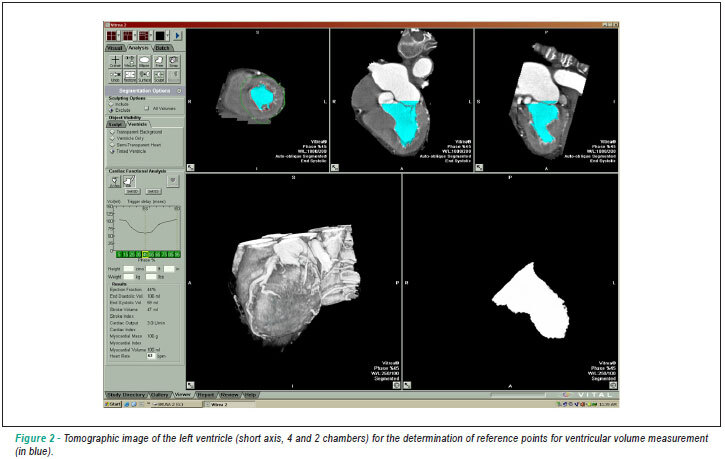Select the highlighted yellow phase marker
Viewport: 725px width, 459px height.
145,255
